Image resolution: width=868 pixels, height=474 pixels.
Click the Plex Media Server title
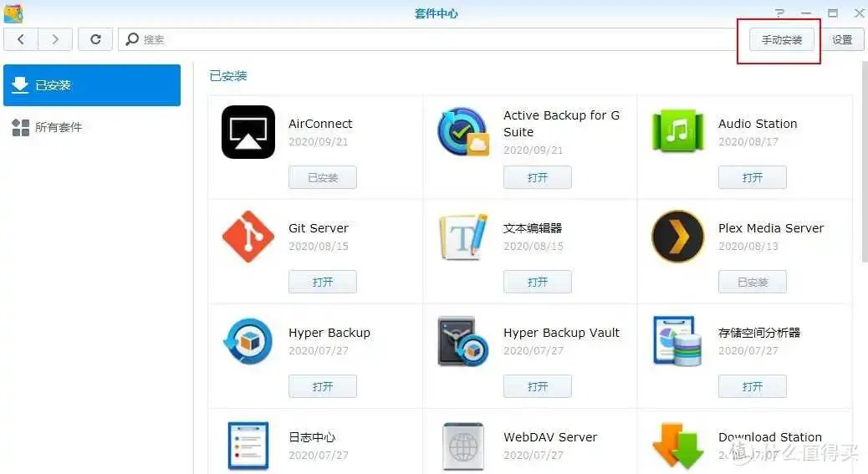[x=771, y=228]
